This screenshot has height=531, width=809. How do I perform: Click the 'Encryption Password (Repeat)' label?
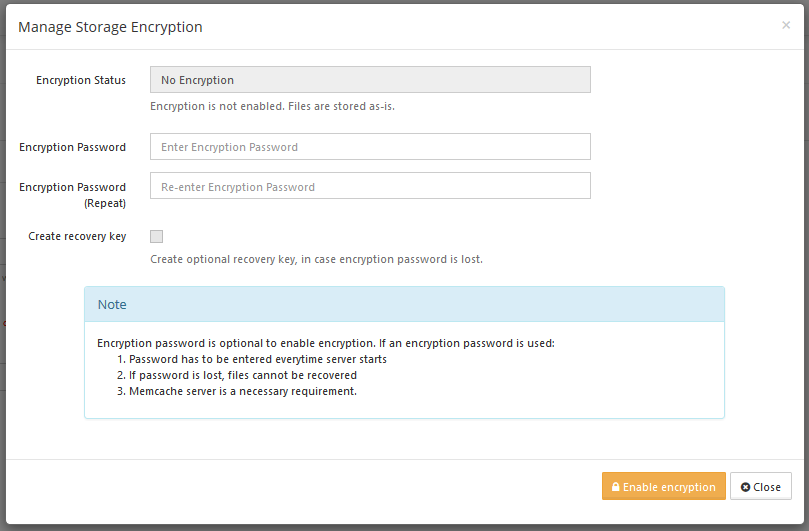[73, 195]
